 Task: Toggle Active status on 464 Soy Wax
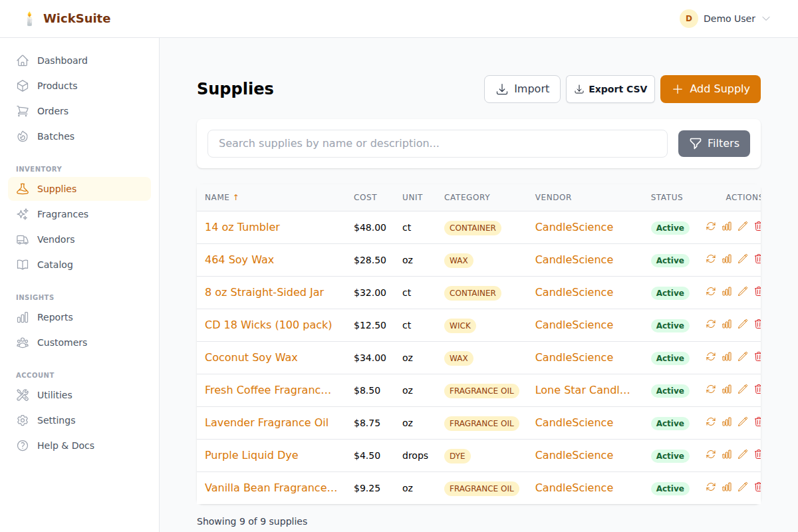tap(670, 260)
